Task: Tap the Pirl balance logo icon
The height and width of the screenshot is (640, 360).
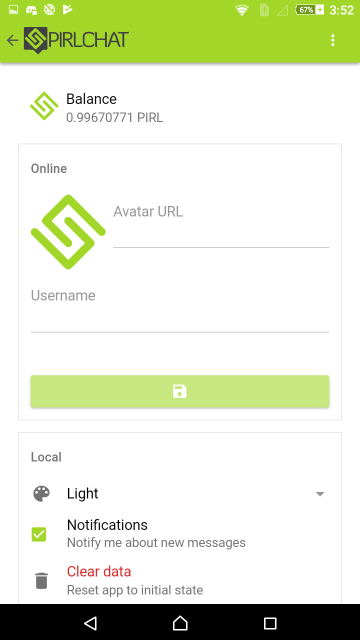Action: tap(44, 107)
